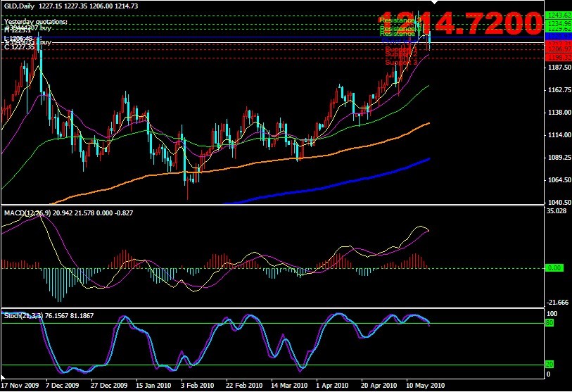The width and height of the screenshot is (572, 392).
Task: Click the '1 Apr 2010' date label
Action: (x=332, y=386)
